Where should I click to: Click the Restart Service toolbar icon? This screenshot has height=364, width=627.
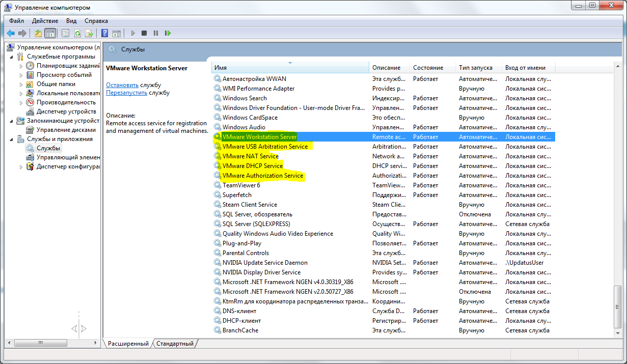point(168,33)
